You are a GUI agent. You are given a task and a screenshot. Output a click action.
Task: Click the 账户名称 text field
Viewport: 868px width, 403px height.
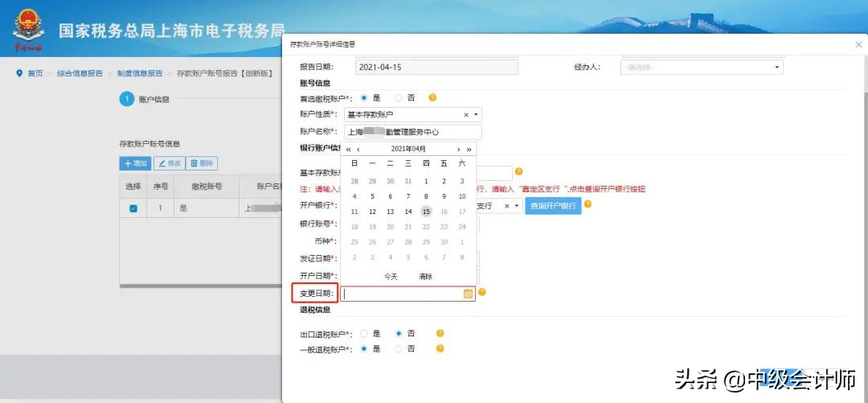[x=413, y=132]
